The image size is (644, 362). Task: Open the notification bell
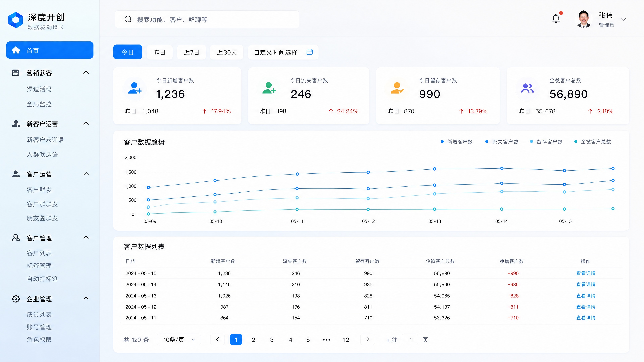[x=556, y=19]
